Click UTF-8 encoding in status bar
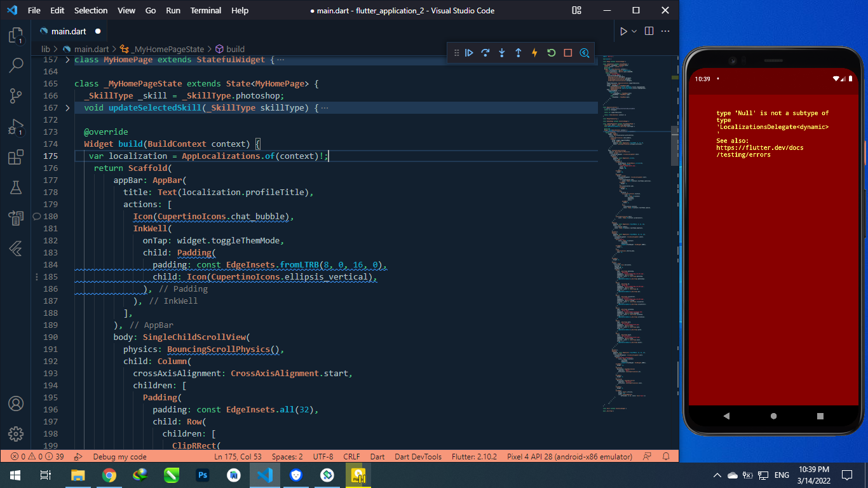This screenshot has height=488, width=868. [323, 456]
